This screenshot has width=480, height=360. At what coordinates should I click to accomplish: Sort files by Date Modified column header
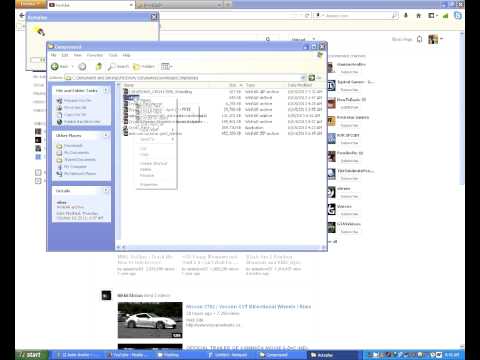pos(305,85)
